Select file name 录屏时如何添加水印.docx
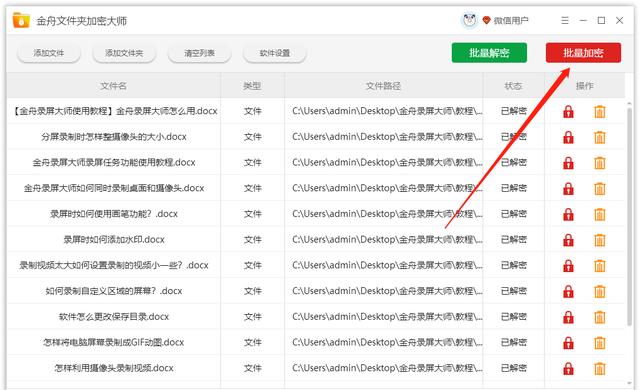Screen dimensions: 640x390 (114, 239)
